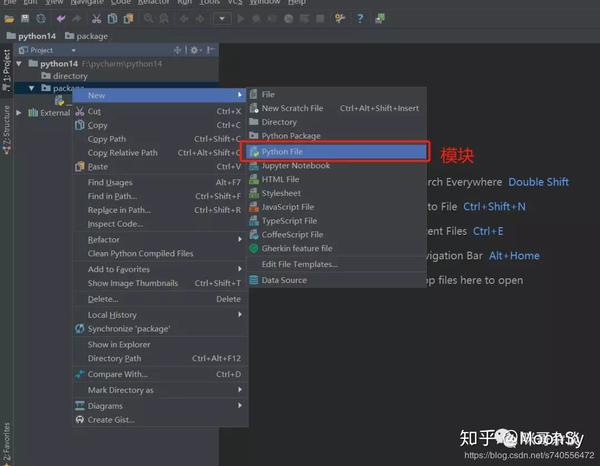Open the 1: Project side tab
This screenshot has height=466, width=600.
tap(7, 70)
